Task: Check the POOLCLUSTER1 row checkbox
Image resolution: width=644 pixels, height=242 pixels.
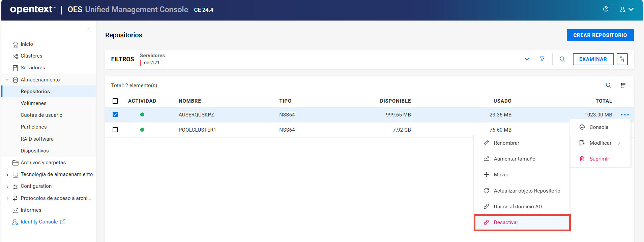Action: click(115, 130)
